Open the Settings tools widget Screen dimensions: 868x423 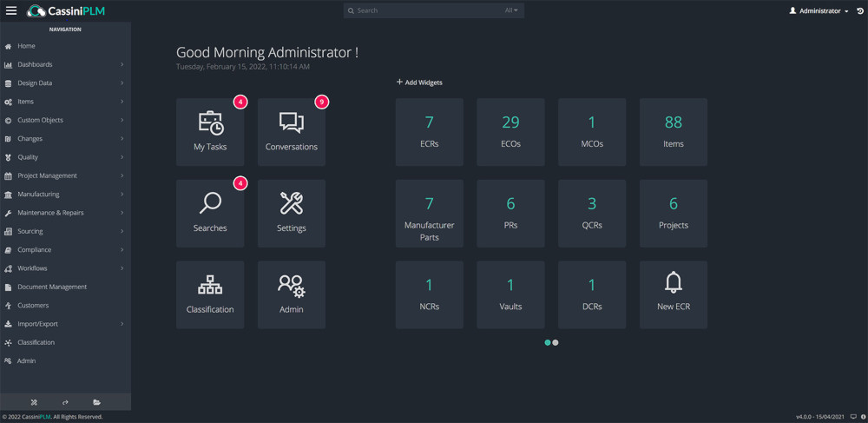pyautogui.click(x=292, y=213)
